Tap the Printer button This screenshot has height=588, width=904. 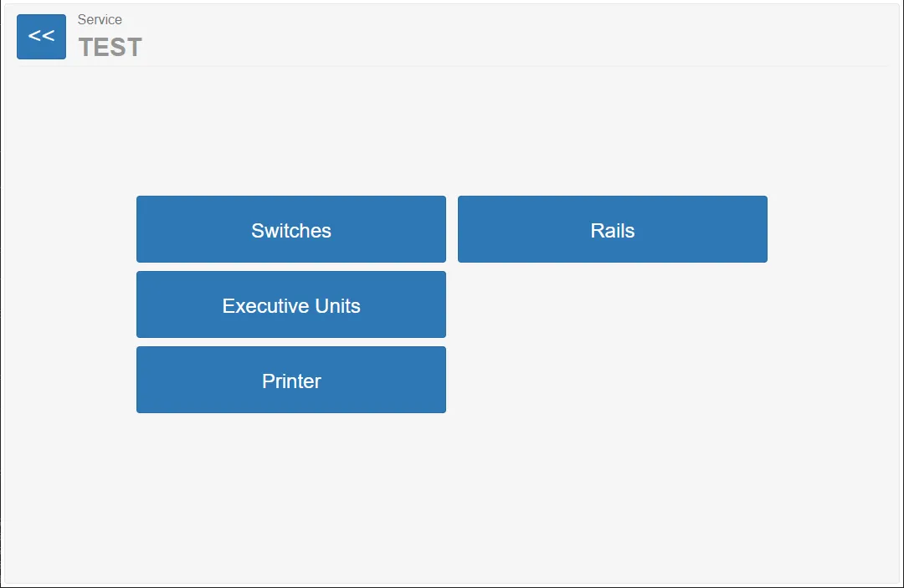[291, 380]
